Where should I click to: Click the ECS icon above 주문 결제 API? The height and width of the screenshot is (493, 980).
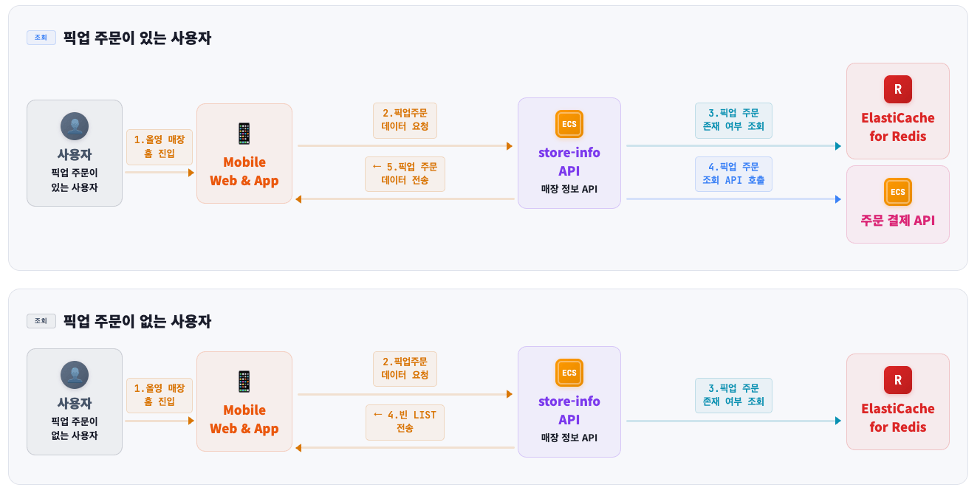(x=897, y=192)
